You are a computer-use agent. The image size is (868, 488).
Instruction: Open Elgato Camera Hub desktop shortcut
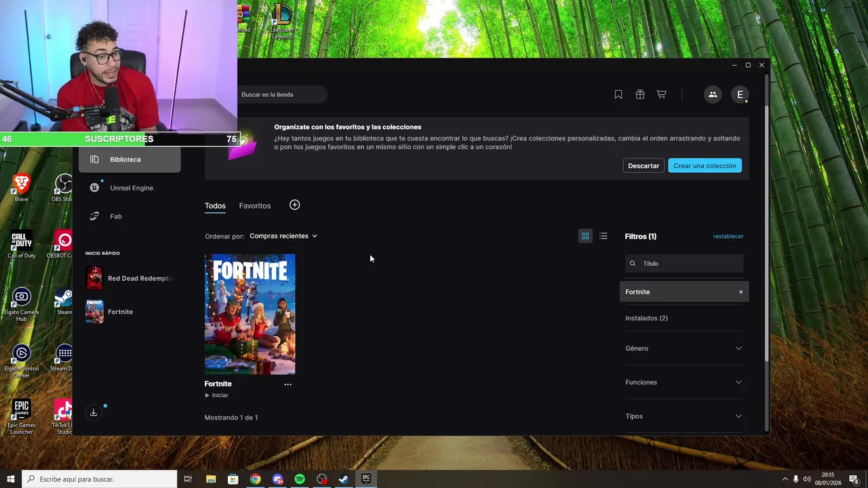[x=22, y=304]
